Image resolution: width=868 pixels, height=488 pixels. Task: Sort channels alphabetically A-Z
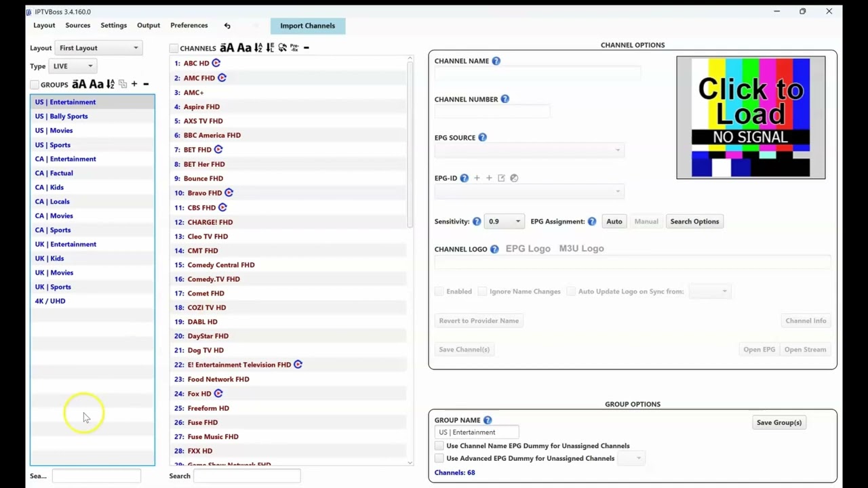258,47
